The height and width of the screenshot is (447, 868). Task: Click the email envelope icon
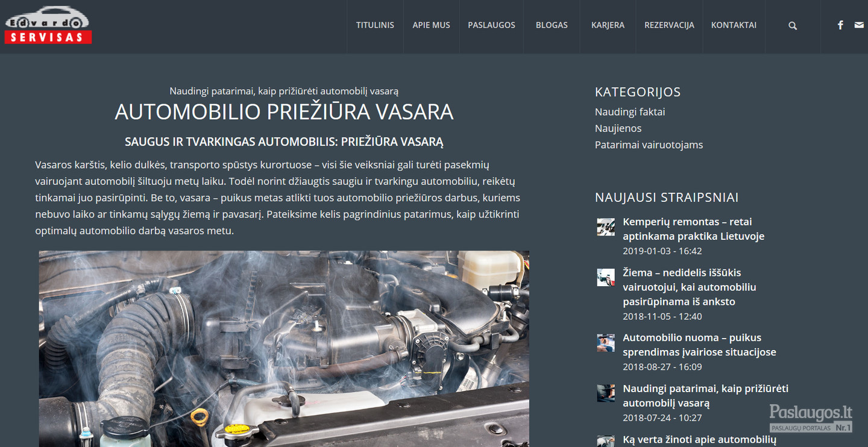(859, 25)
